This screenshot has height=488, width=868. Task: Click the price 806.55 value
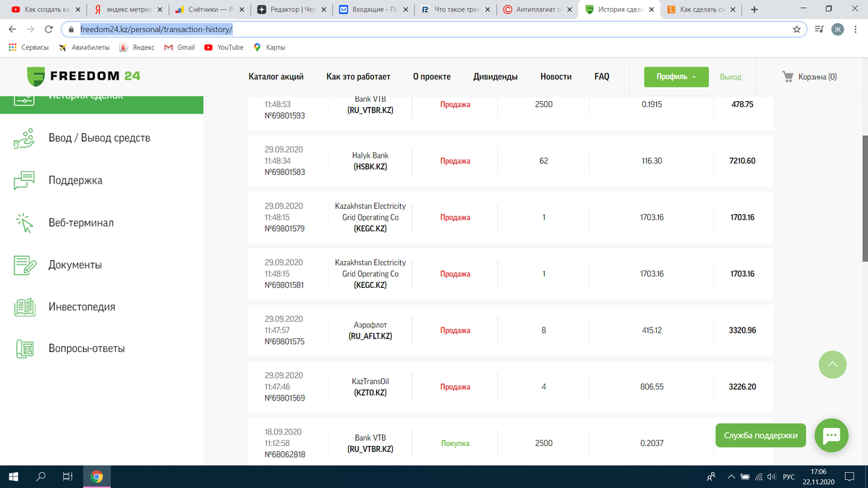(x=652, y=387)
